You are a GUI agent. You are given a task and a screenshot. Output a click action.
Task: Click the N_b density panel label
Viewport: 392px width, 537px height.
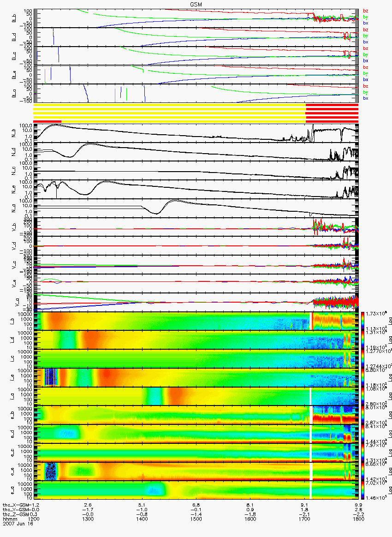point(14,133)
